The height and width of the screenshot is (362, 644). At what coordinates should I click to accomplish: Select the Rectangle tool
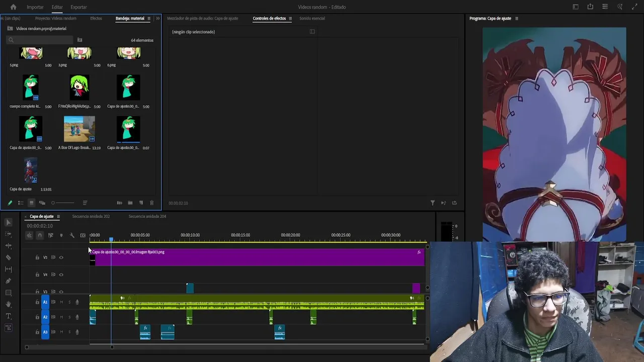[8, 293]
